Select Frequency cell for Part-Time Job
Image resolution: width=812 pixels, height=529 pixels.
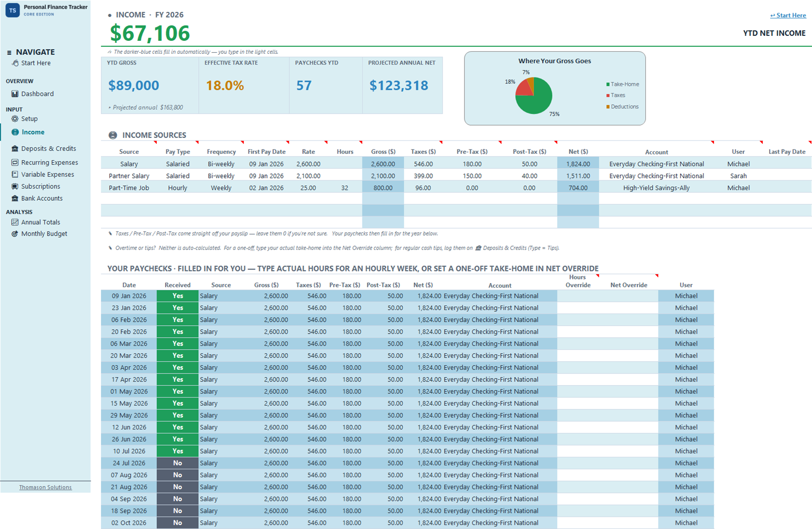click(221, 188)
